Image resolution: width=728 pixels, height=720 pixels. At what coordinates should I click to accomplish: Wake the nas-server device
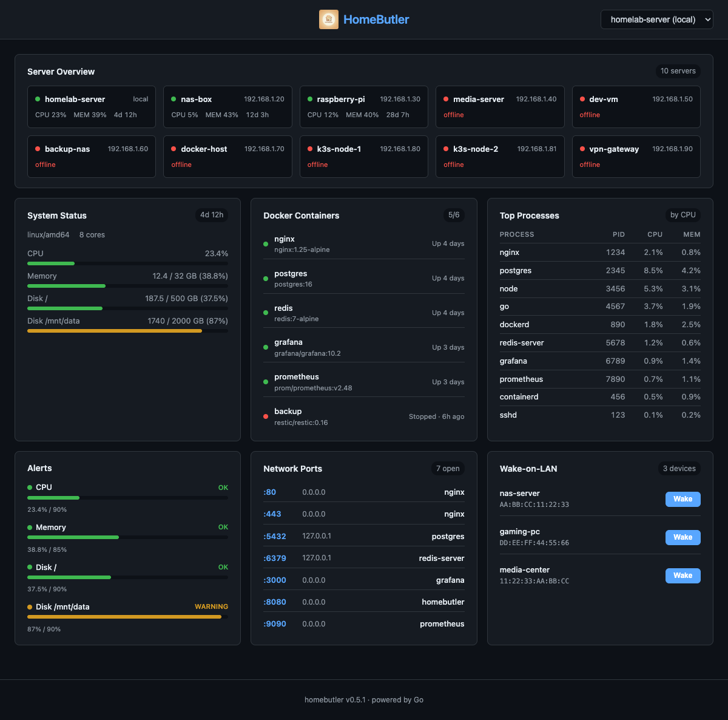(x=682, y=499)
